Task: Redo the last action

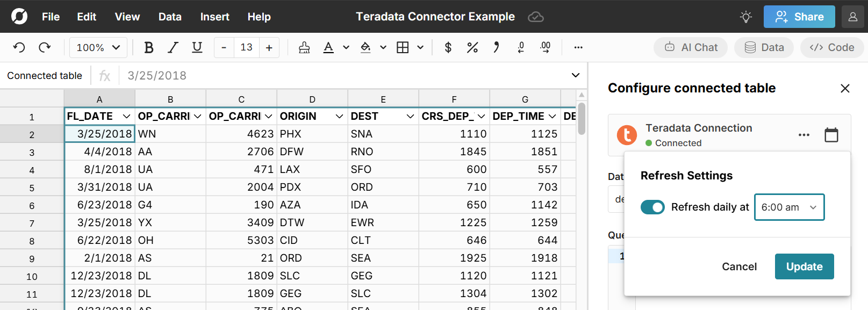Action: tap(45, 47)
